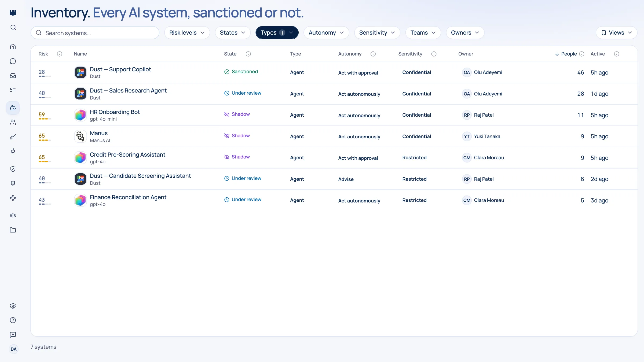Click owner Yuki Tanaka
The image size is (644, 362).
point(482,136)
